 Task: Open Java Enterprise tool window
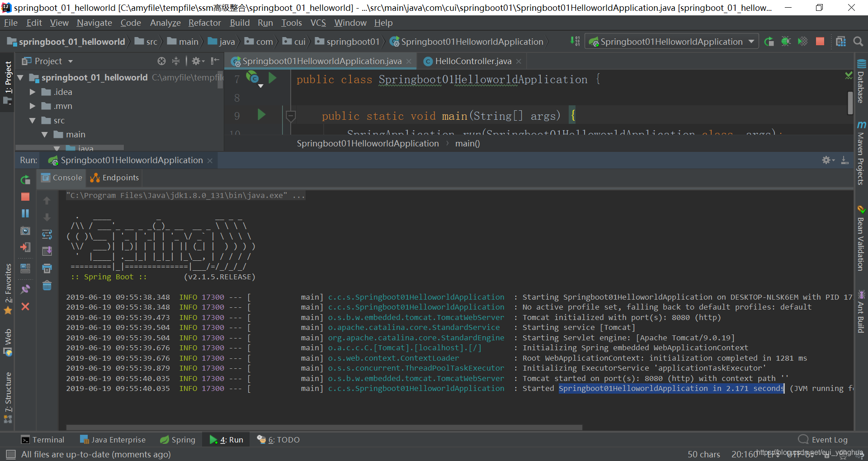113,440
